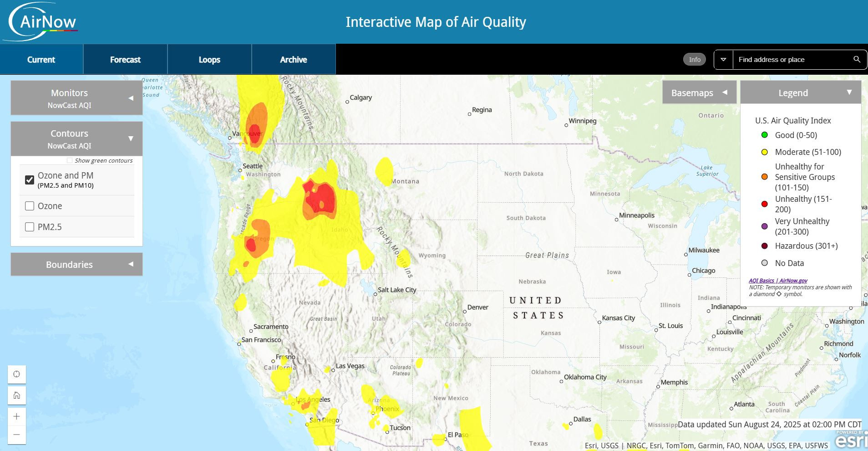Expand the Boundaries panel
The width and height of the screenshot is (868, 451).
click(76, 264)
